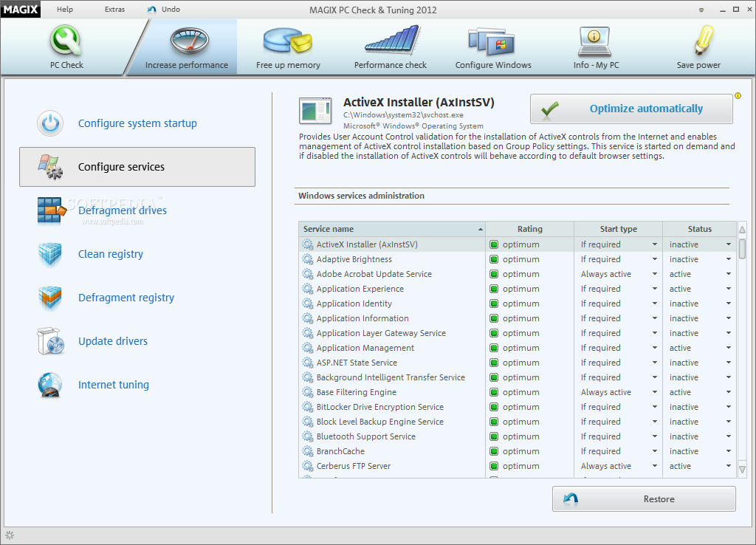
Task: Select the Application Information row
Action: [x=518, y=318]
